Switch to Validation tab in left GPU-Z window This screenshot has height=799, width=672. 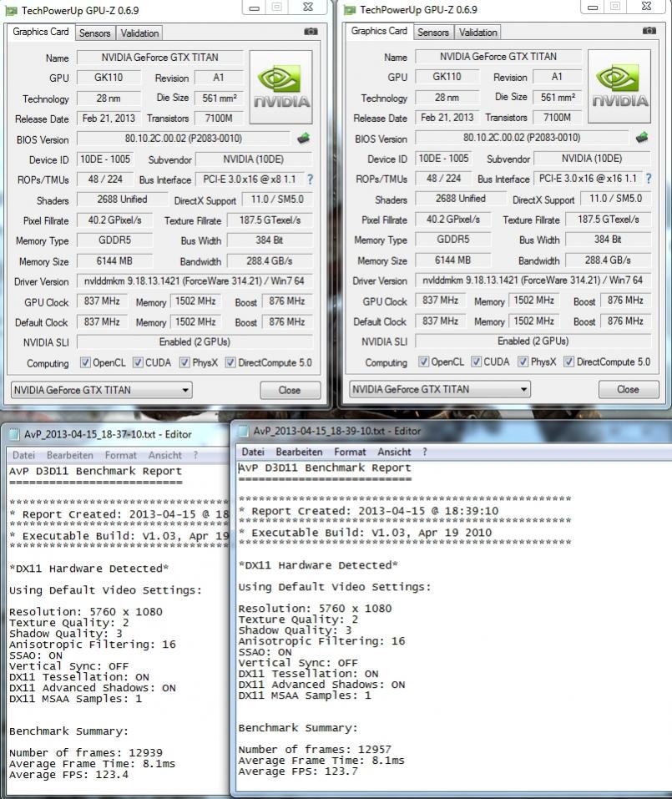(x=139, y=33)
